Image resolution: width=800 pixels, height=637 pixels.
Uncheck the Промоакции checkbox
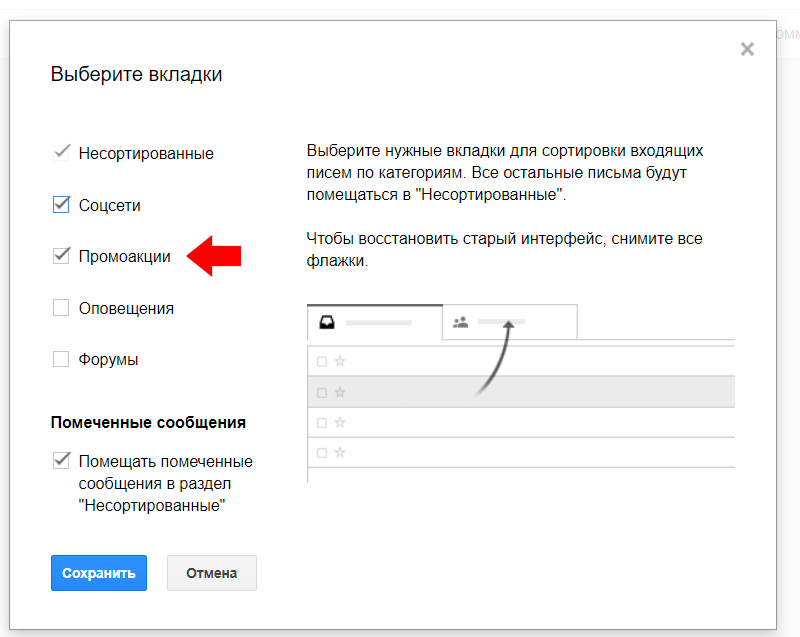61,256
